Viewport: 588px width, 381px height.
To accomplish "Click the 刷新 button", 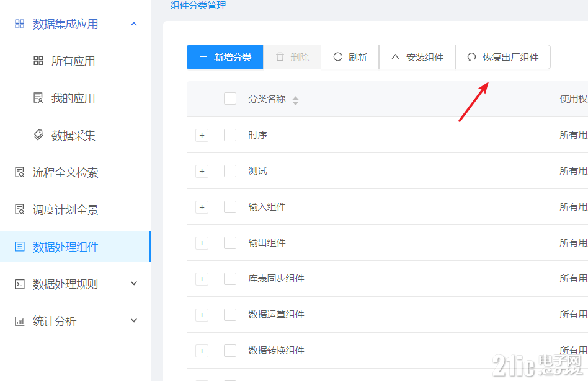I will (350, 57).
